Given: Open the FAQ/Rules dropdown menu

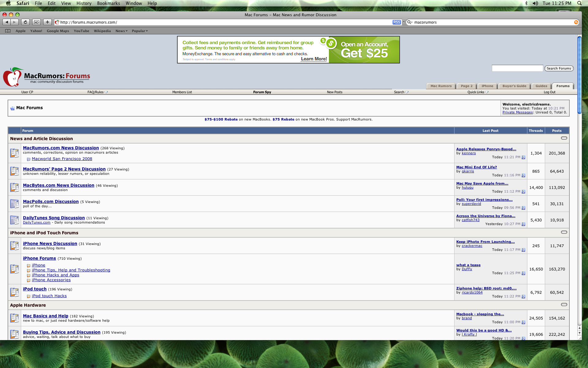Looking at the screenshot, I should coord(97,92).
